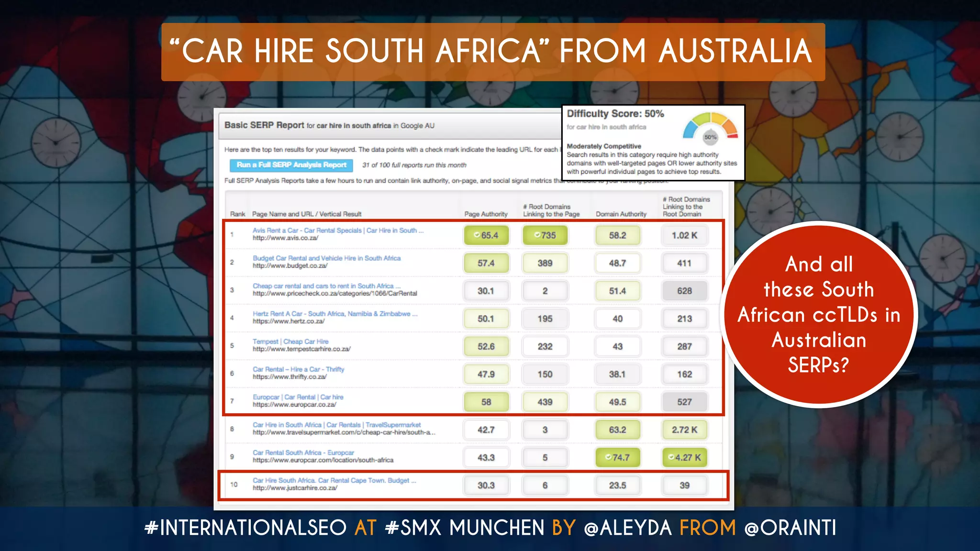
Task: Click the 527 root domains cell
Action: click(x=684, y=402)
